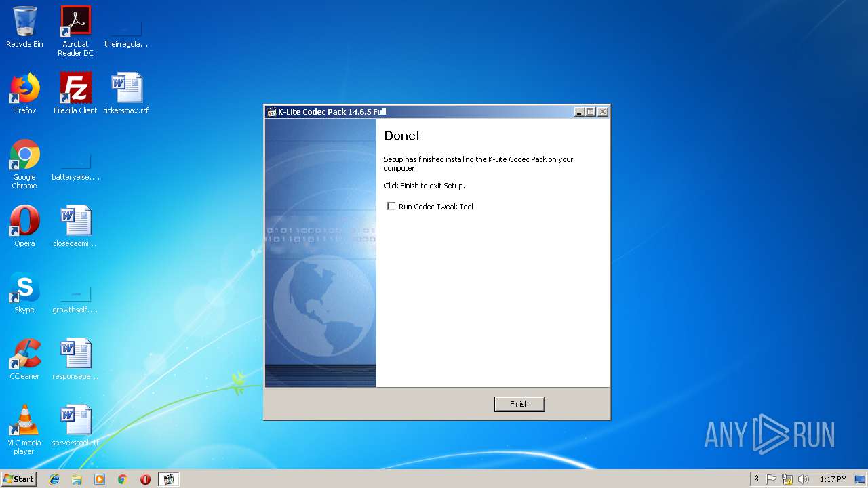868x488 pixels.
Task: Select the Opera desktop shortcut
Action: point(24,226)
